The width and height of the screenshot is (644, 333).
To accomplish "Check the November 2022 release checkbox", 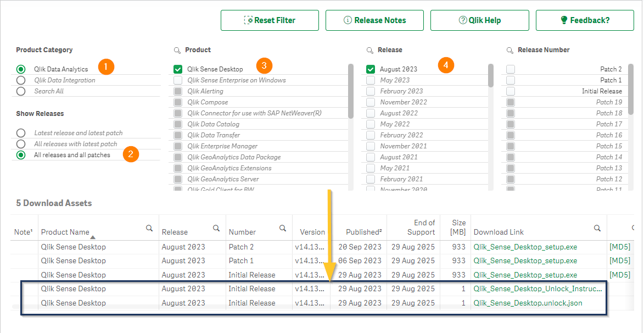I will [x=371, y=102].
